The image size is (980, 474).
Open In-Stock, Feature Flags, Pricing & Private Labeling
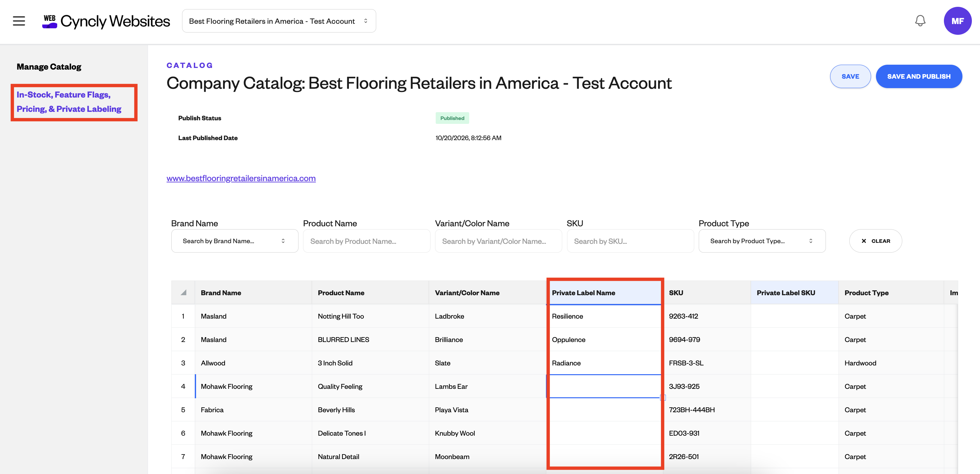69,101
